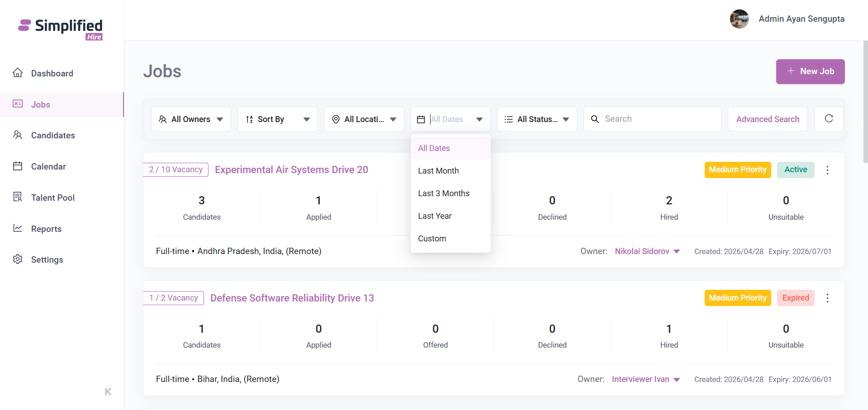The image size is (868, 410).
Task: Click the Calendar icon in sidebar
Action: (x=18, y=166)
